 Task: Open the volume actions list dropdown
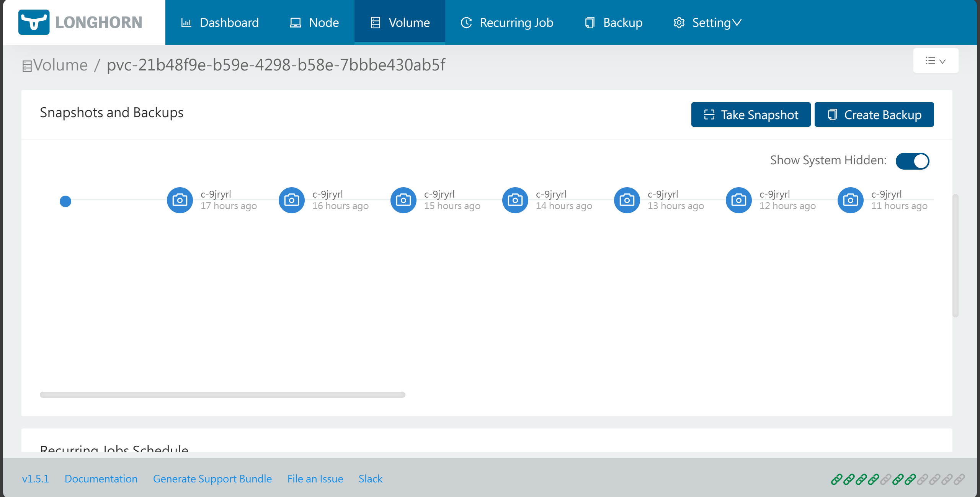coord(935,61)
